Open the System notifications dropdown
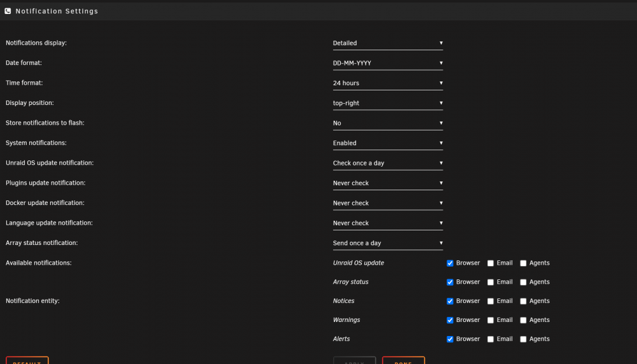This screenshot has height=364, width=637. (x=387, y=143)
